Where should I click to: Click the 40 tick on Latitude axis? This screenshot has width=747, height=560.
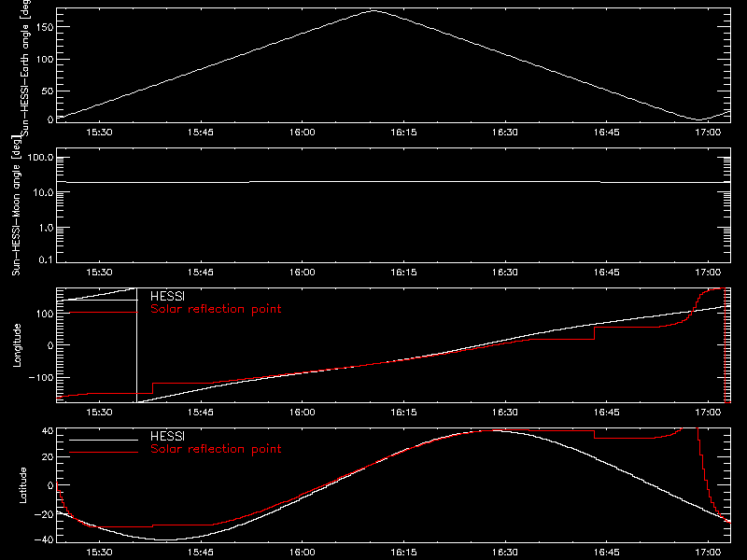click(x=48, y=430)
